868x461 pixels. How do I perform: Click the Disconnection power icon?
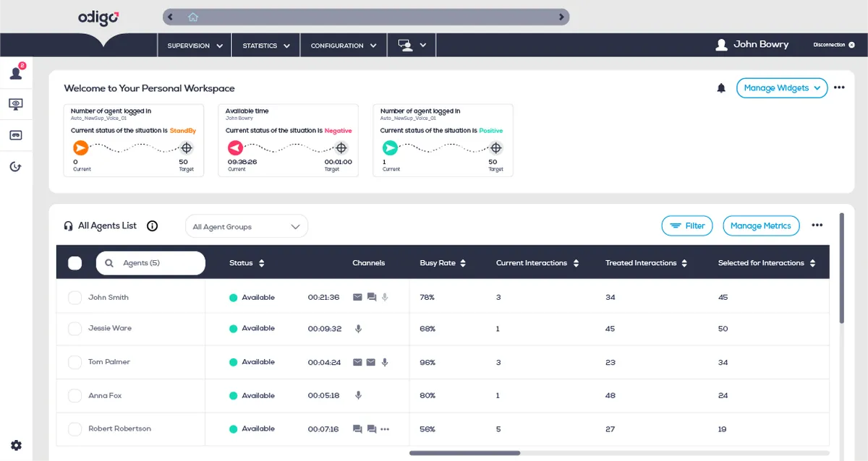pyautogui.click(x=851, y=45)
